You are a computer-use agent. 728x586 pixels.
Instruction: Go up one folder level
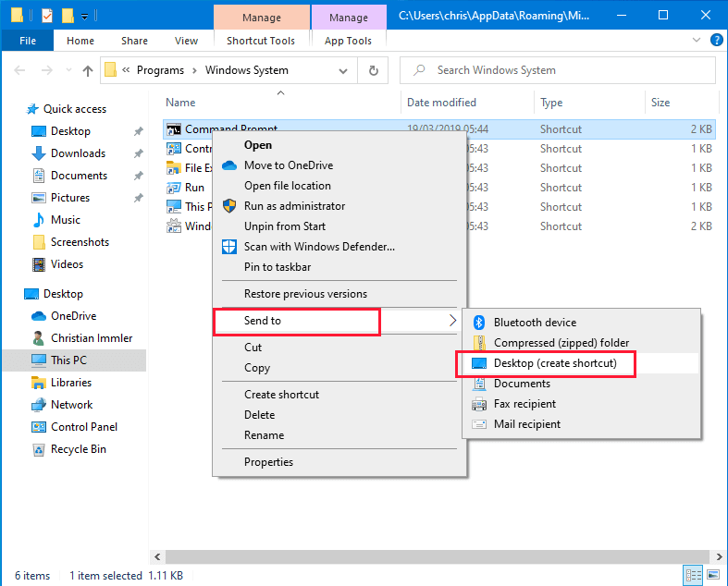click(88, 70)
